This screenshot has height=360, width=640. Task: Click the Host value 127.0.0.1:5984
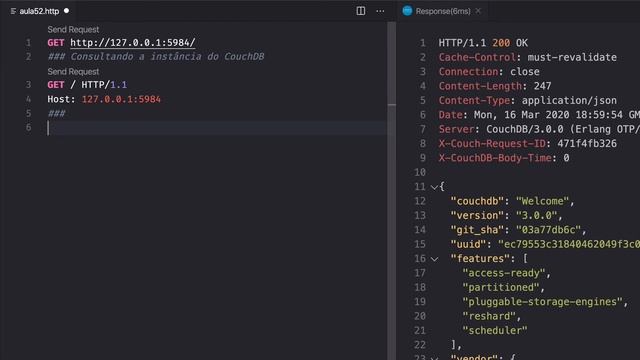pos(121,99)
